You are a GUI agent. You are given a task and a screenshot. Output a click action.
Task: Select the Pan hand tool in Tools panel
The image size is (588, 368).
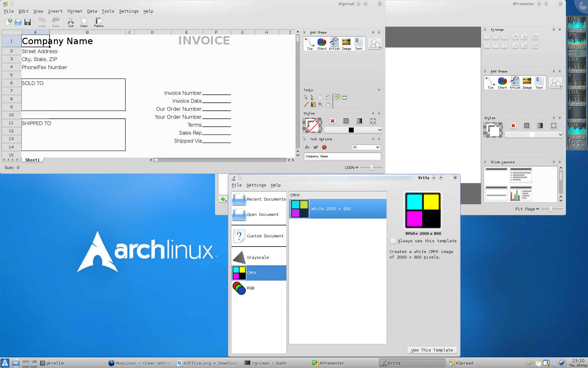pos(328,105)
